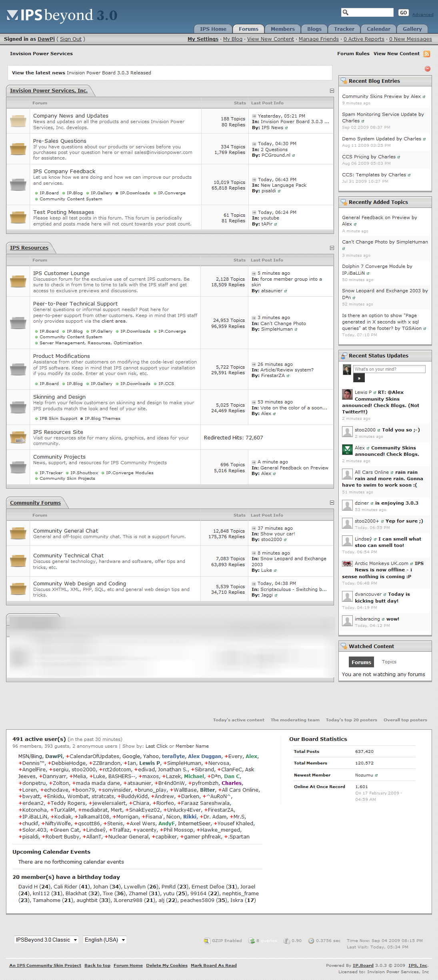Open Manage Friends link
The width and height of the screenshot is (438, 980).
click(x=318, y=39)
